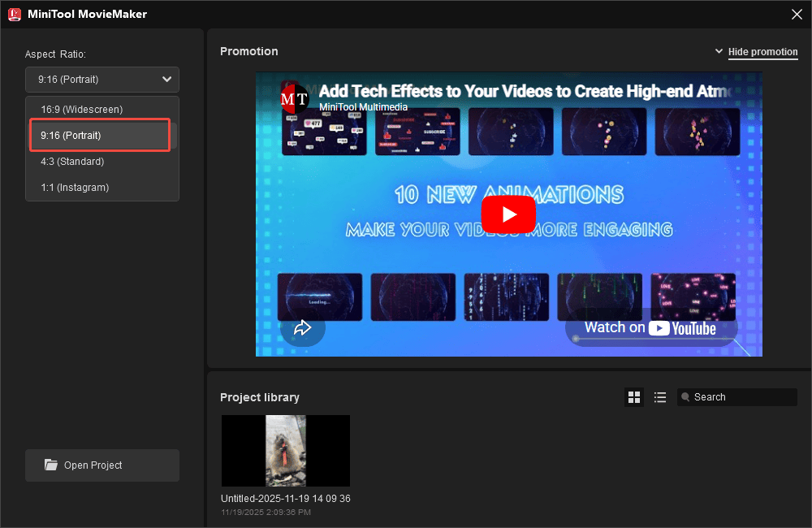The height and width of the screenshot is (528, 812).
Task: Switch Project library to list view
Action: pos(660,397)
